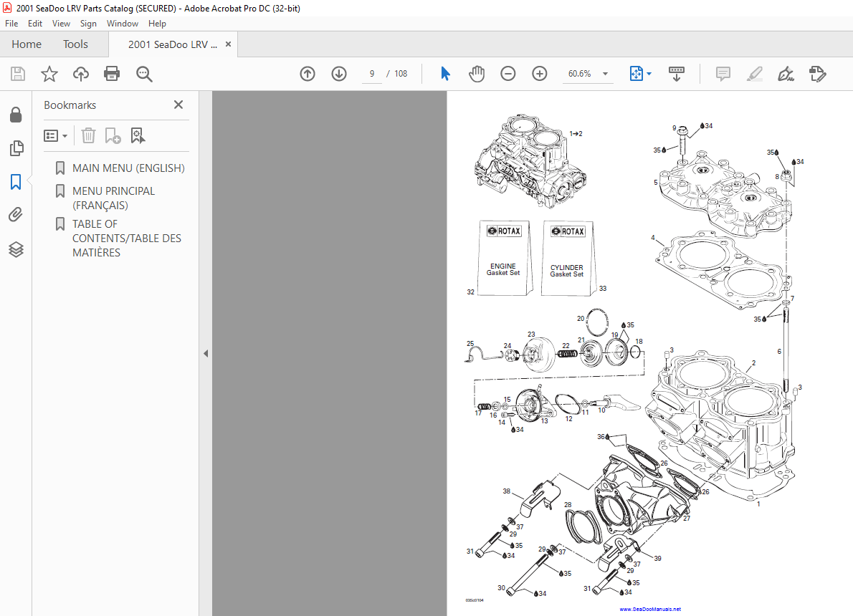
Task: Switch to the Tools tab
Action: (x=75, y=44)
